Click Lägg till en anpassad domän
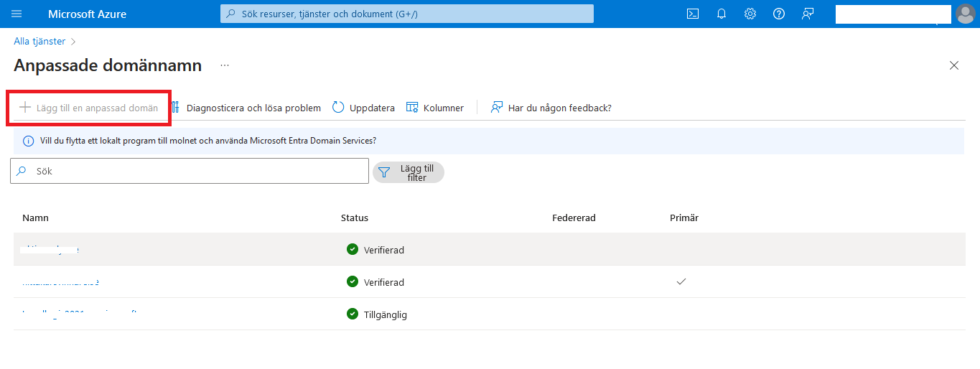Image resolution: width=980 pixels, height=369 pixels. (x=89, y=108)
